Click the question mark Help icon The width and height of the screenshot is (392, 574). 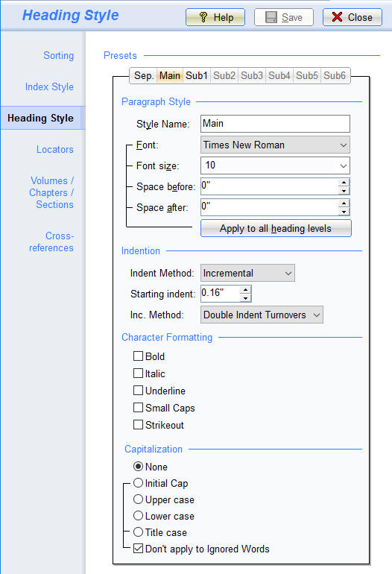pos(203,17)
